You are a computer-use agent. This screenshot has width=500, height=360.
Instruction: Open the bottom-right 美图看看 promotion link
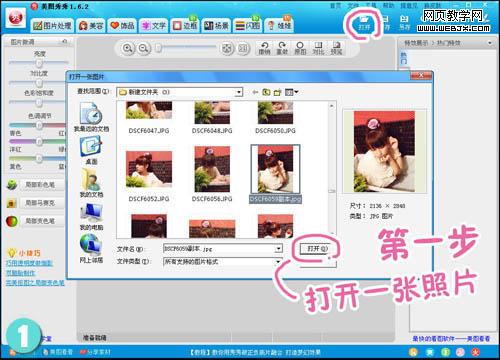(451, 339)
